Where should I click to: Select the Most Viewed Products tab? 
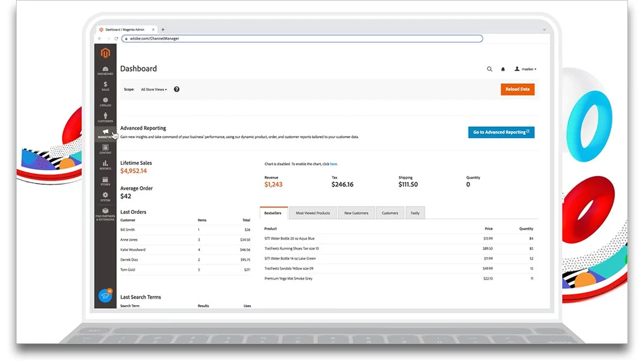(x=313, y=213)
